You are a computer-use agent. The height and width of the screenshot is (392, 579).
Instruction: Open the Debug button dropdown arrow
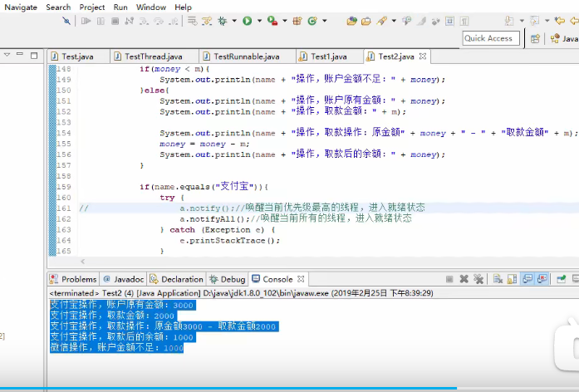(234, 21)
